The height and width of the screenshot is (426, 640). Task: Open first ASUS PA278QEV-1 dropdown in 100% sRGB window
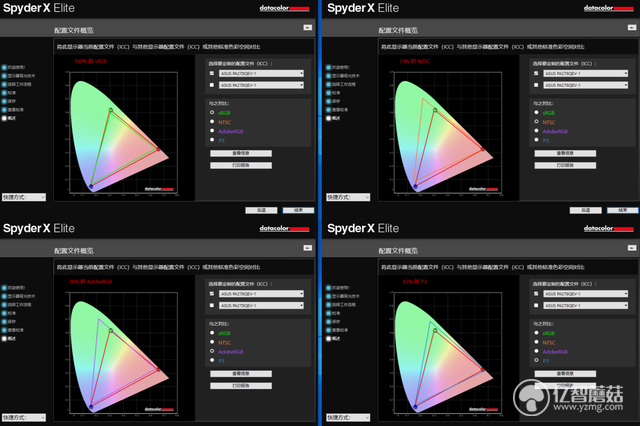click(262, 73)
